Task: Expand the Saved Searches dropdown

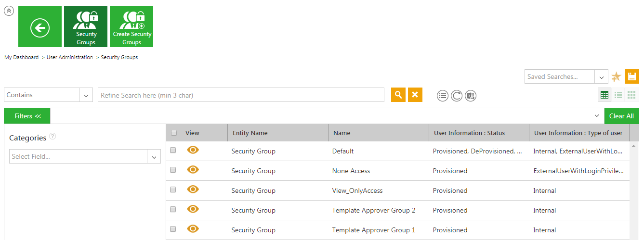Action: point(601,76)
